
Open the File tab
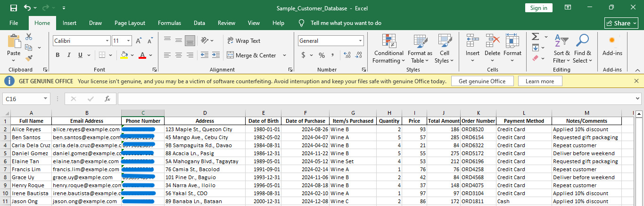14,23
